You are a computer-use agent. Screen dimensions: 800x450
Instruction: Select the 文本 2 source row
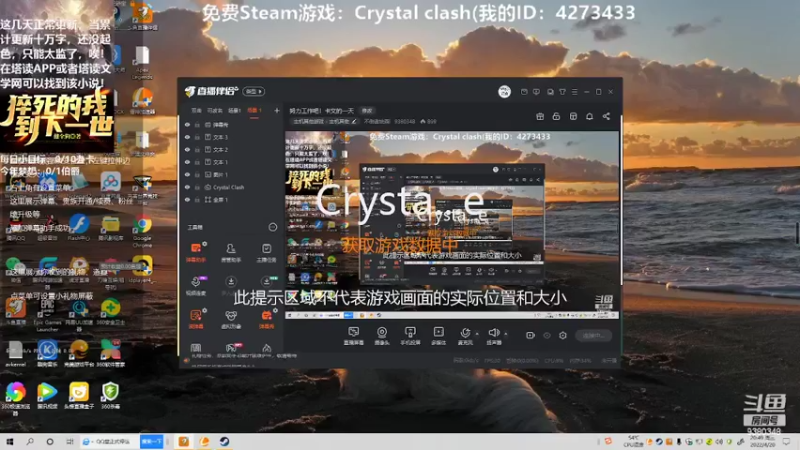[231, 149]
